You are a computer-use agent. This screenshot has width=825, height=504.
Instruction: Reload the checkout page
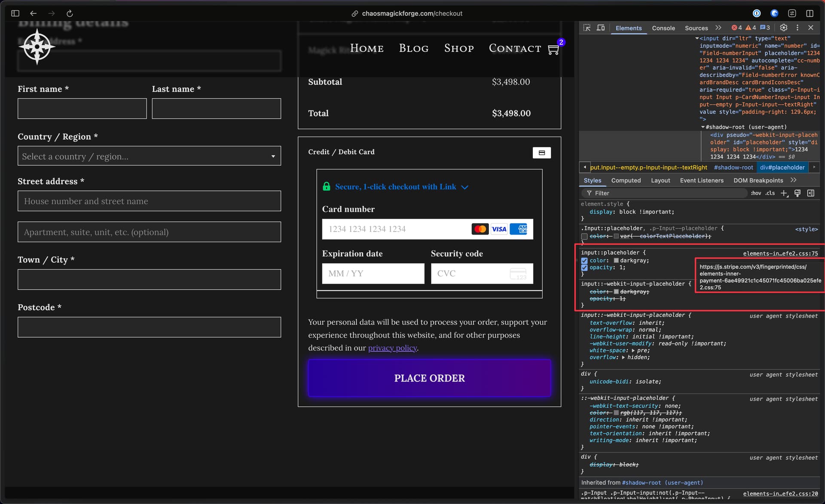coord(70,13)
